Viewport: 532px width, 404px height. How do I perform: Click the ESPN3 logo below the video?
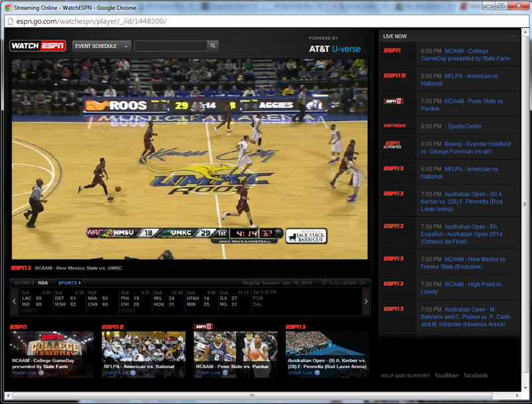point(21,268)
